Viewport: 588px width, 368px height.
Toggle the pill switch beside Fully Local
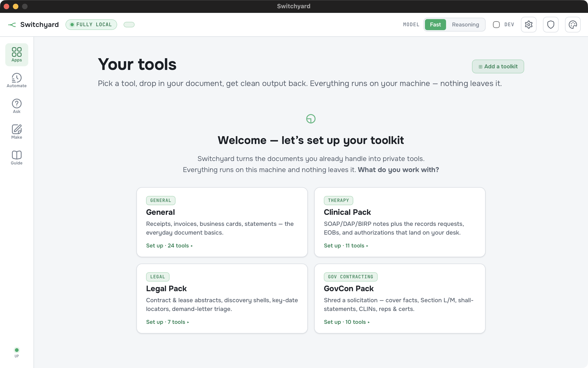point(129,25)
